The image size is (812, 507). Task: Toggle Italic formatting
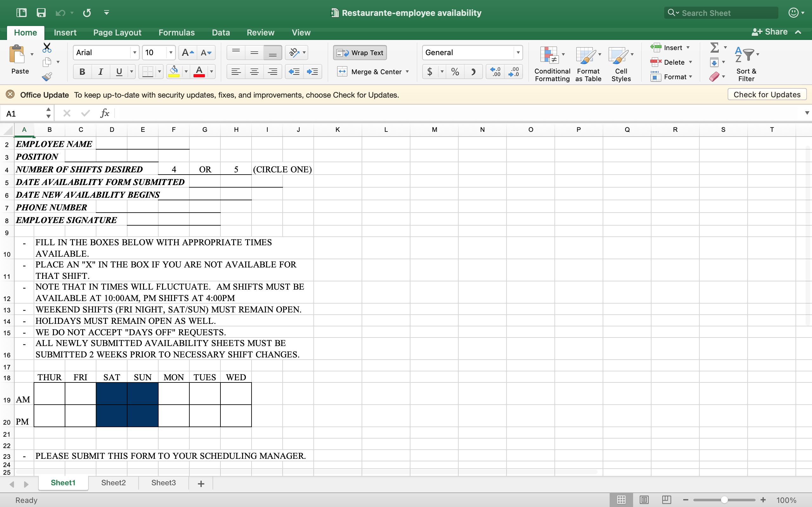coord(100,71)
